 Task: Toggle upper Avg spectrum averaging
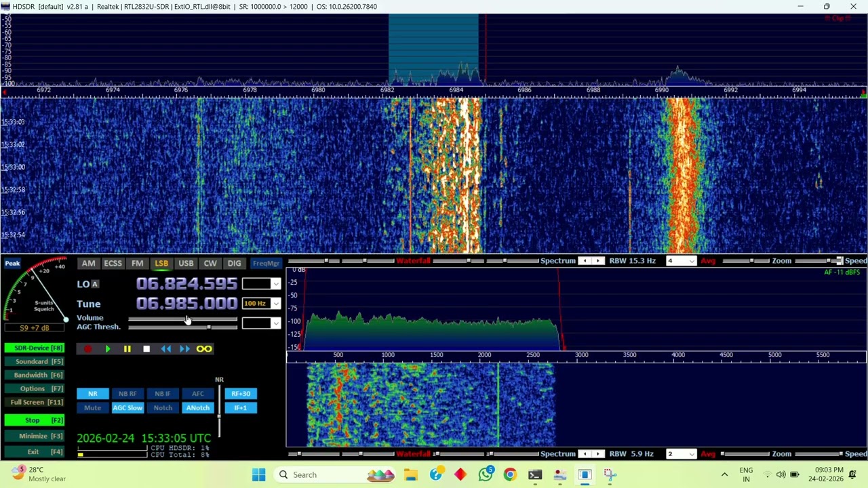(708, 261)
